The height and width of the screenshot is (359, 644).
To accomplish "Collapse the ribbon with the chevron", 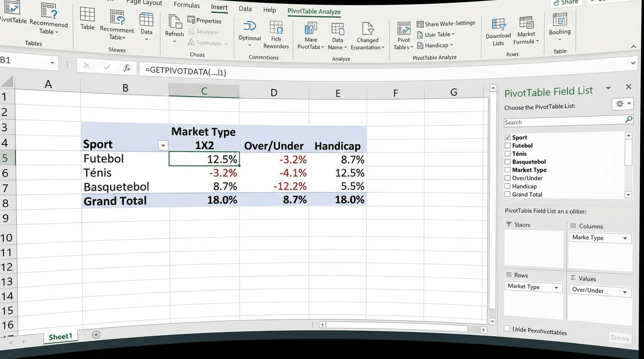I will (x=634, y=46).
